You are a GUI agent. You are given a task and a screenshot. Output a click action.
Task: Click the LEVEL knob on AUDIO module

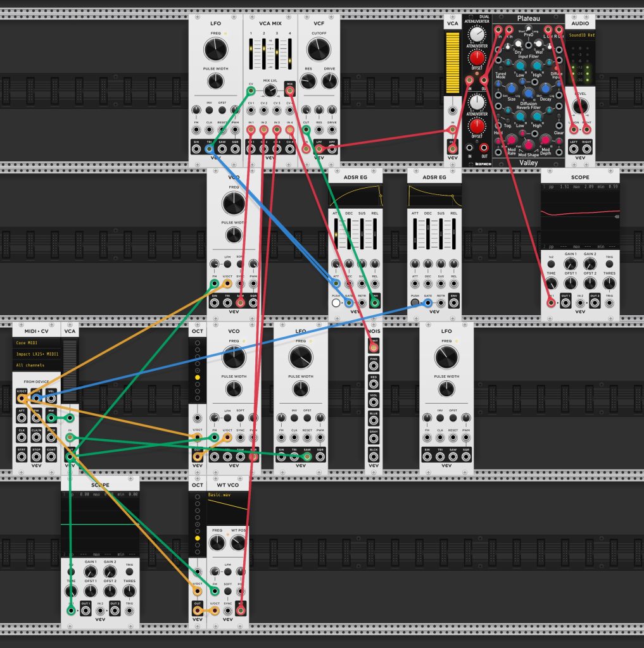[x=580, y=106]
